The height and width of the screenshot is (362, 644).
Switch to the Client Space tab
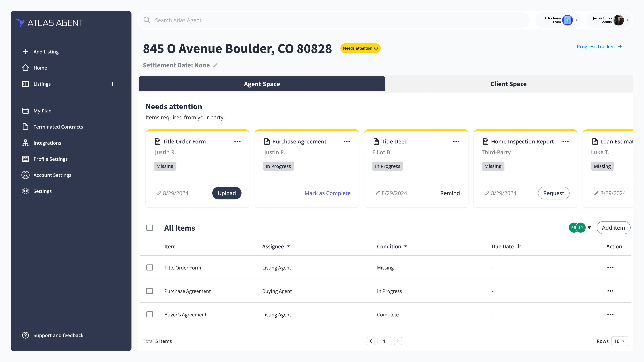(x=508, y=84)
